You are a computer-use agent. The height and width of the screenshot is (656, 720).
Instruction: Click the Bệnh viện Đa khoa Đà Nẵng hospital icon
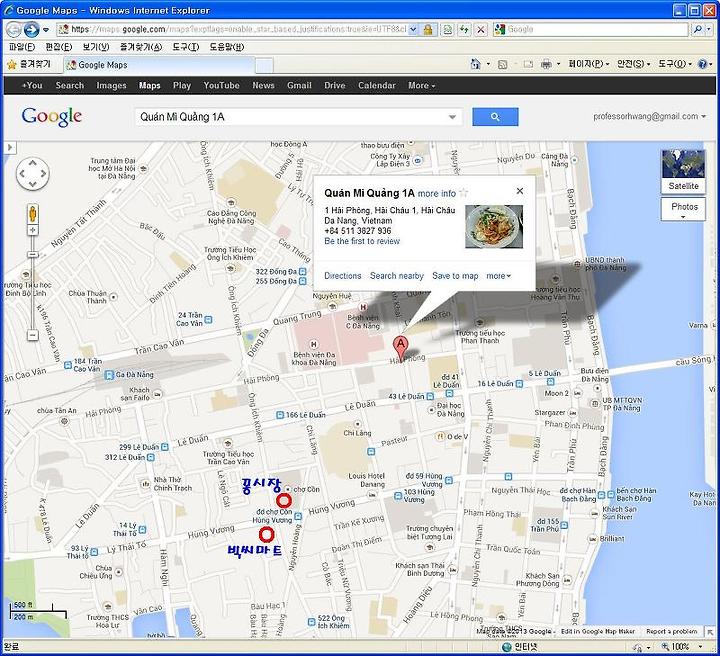(314, 344)
